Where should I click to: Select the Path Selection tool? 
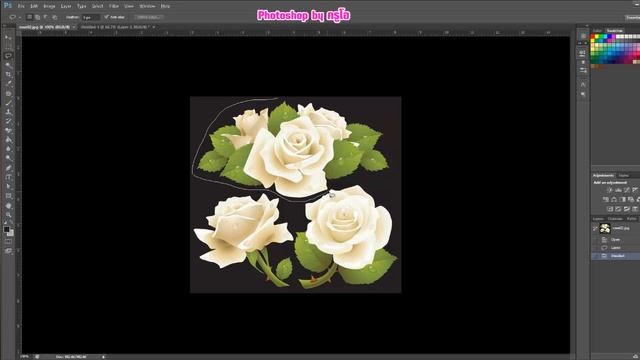8,187
